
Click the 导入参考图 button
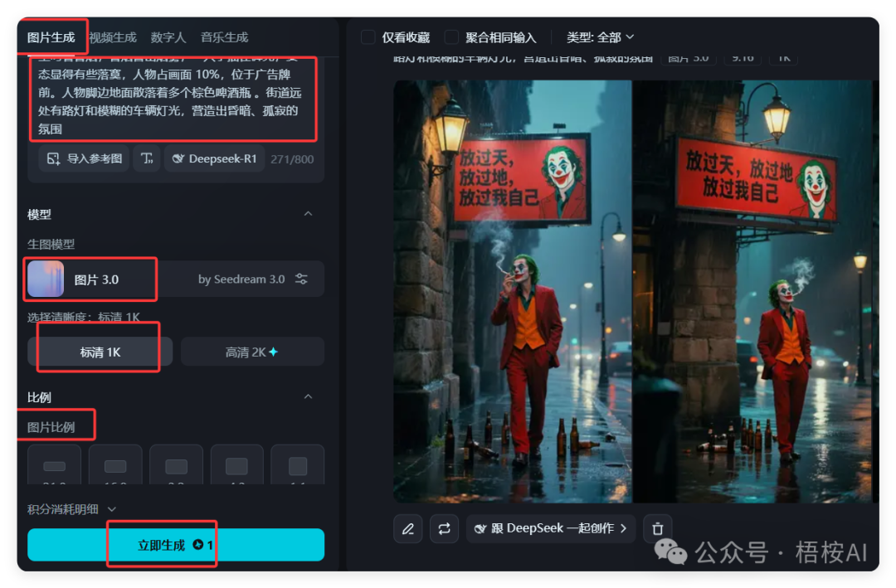coord(85,159)
